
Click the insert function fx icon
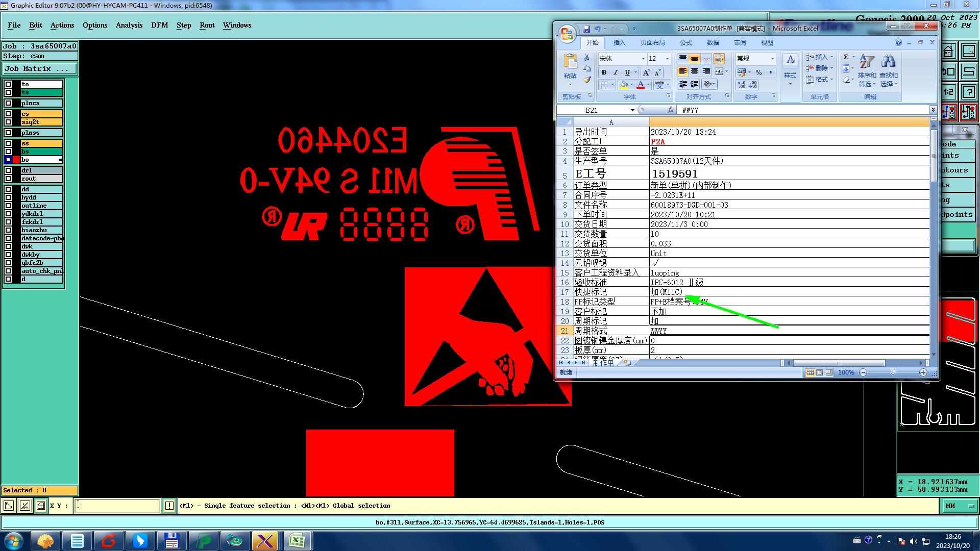tap(671, 110)
